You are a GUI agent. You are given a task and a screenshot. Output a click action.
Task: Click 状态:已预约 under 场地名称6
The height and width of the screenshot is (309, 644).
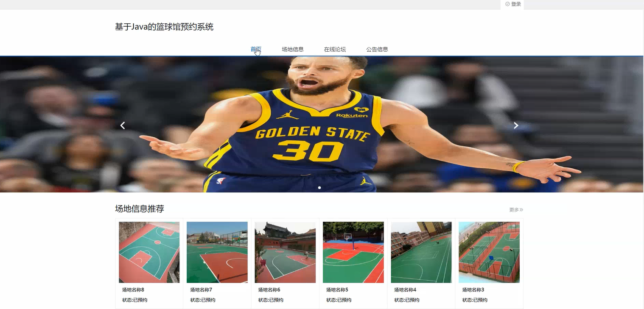click(x=271, y=300)
